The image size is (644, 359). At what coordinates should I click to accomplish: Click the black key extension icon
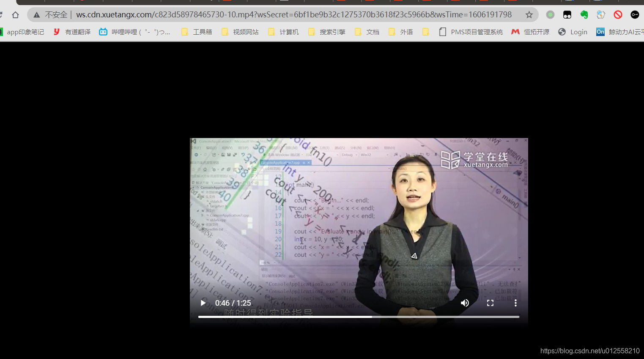click(635, 15)
